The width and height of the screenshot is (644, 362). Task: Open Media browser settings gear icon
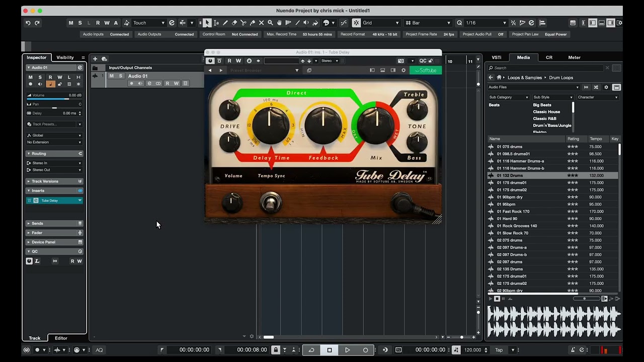coord(606,87)
